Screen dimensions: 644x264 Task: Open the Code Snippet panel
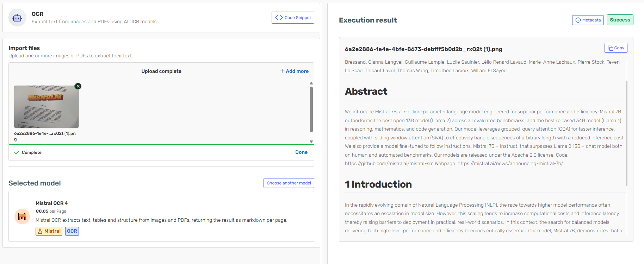[293, 18]
